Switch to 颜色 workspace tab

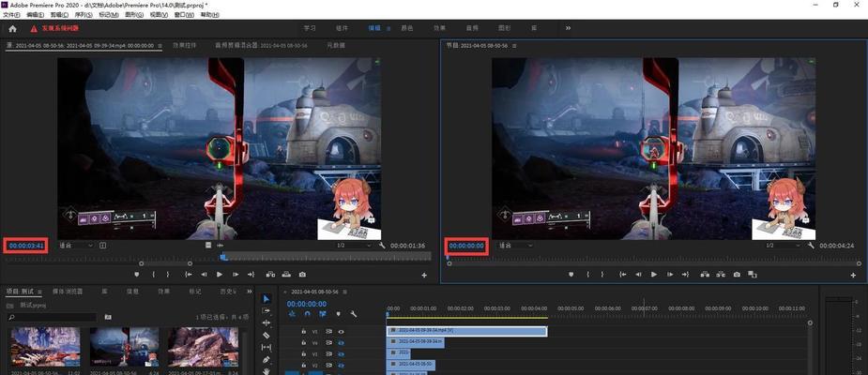coord(407,27)
